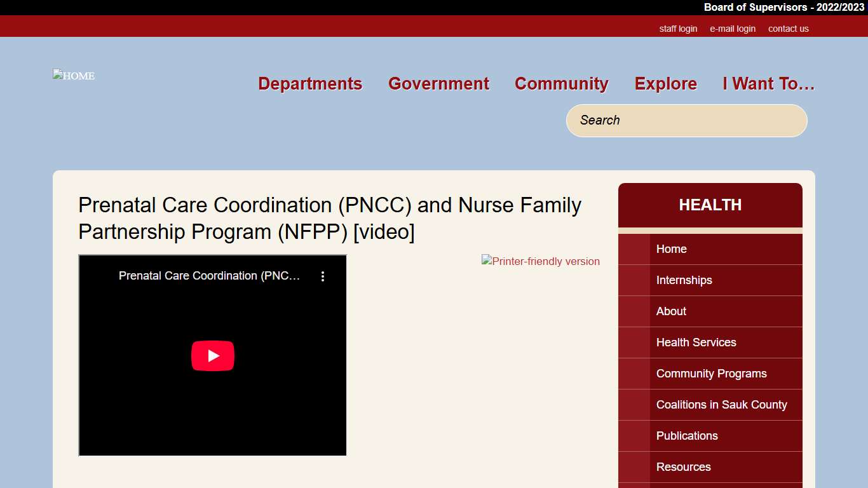Image resolution: width=868 pixels, height=488 pixels.
Task: Open Health Services from the sidebar
Action: point(696,342)
